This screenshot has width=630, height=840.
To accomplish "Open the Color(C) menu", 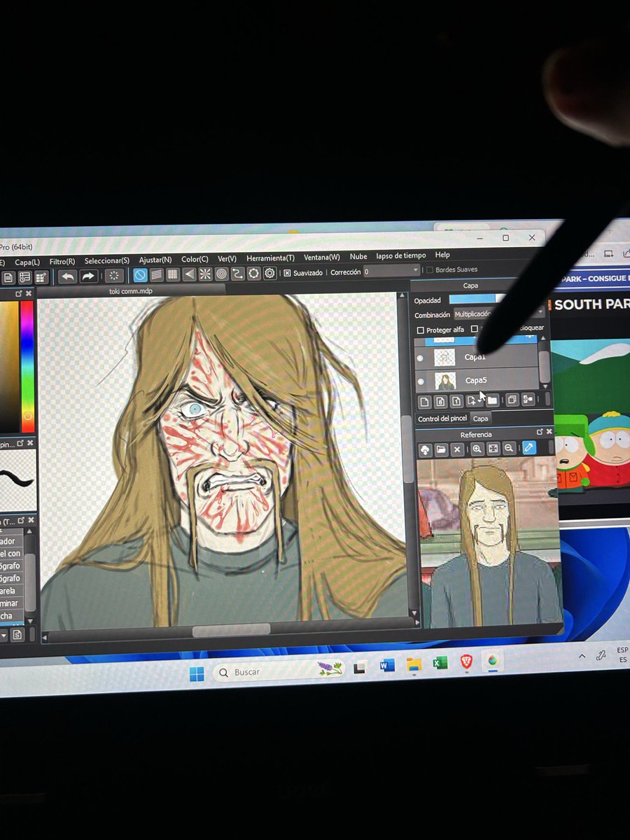I will (x=195, y=259).
